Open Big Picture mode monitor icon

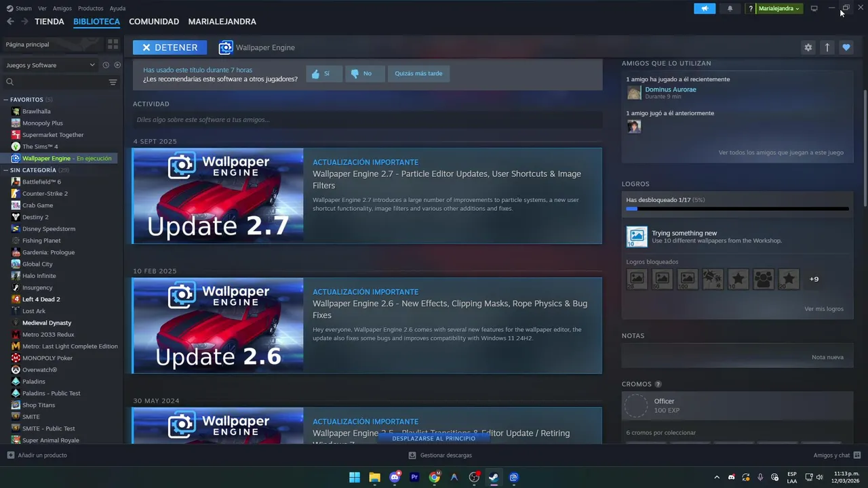coord(814,8)
